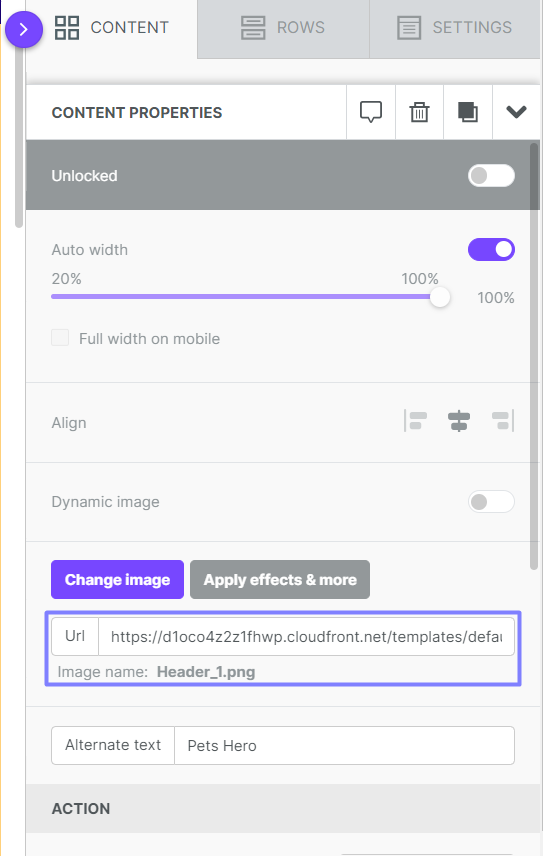Collapse Content Properties with chevron

(516, 112)
